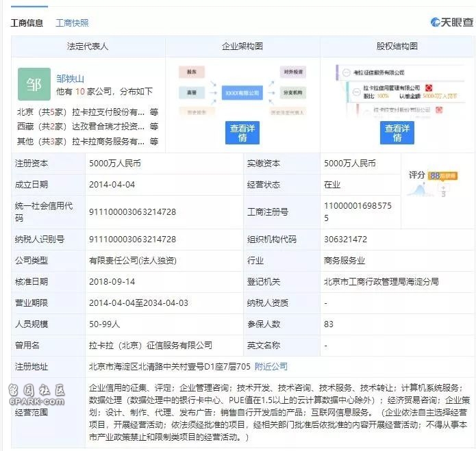Screen dimensions: 476x451
Task: Select the 企业架构图 column header
Action: coord(242,47)
